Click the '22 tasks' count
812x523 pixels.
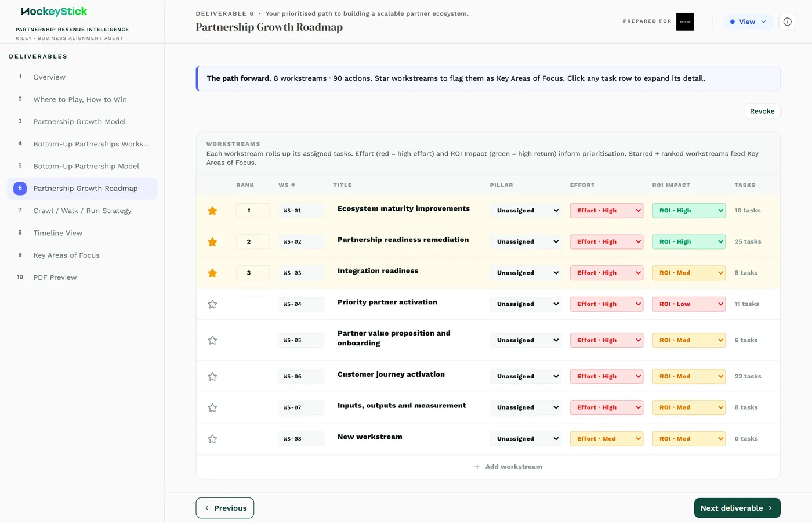coord(748,376)
